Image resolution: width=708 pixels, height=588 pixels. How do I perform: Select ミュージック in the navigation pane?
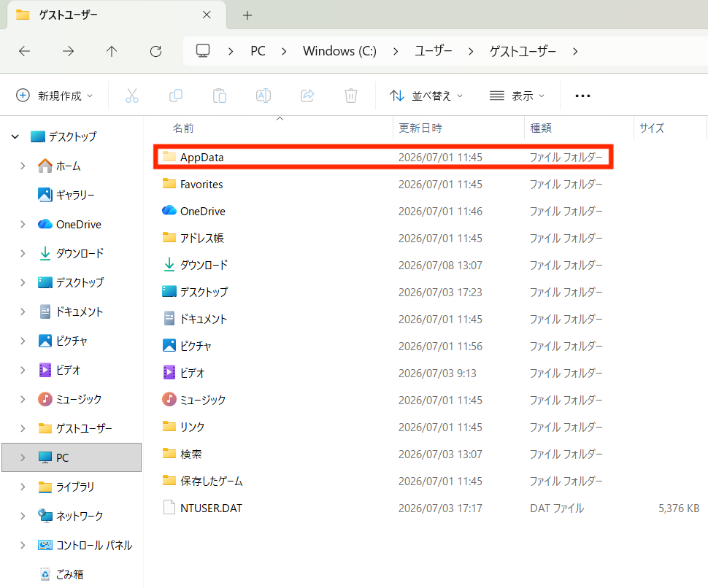(79, 399)
